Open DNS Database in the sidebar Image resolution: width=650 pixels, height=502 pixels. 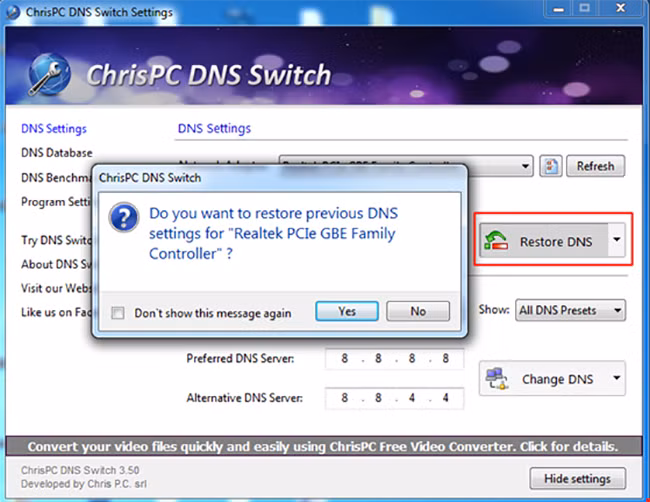pos(56,153)
